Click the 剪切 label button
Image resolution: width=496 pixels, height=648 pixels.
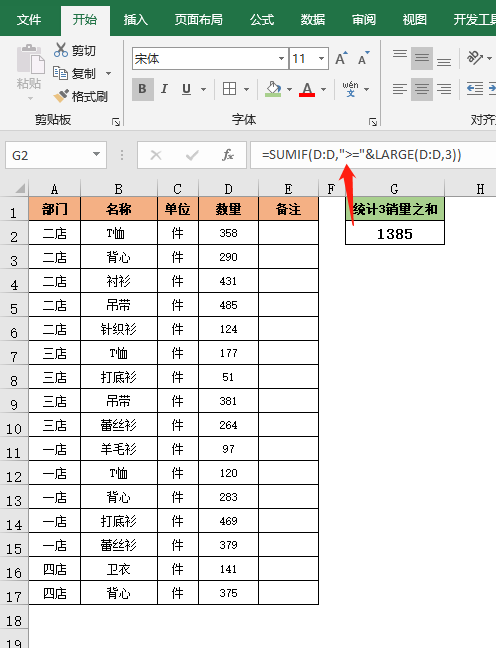(84, 50)
